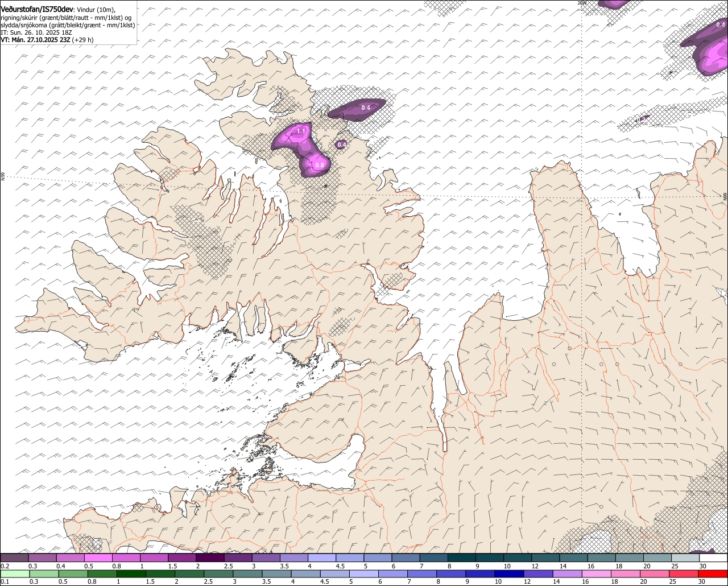This screenshot has height=586, width=728.
Task: Select the 'VT: Mán. 27.10.2025 23Z (+29 h)' line
Action: pyautogui.click(x=47, y=40)
